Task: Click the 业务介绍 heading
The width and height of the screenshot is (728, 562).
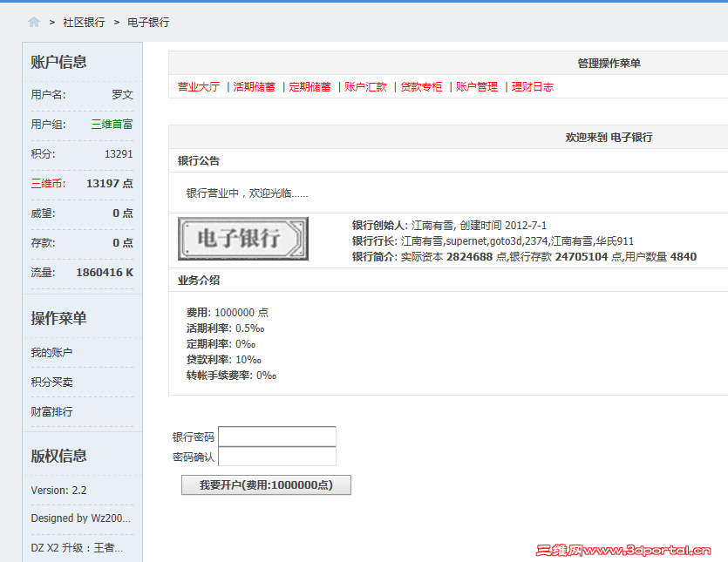Action: [199, 281]
